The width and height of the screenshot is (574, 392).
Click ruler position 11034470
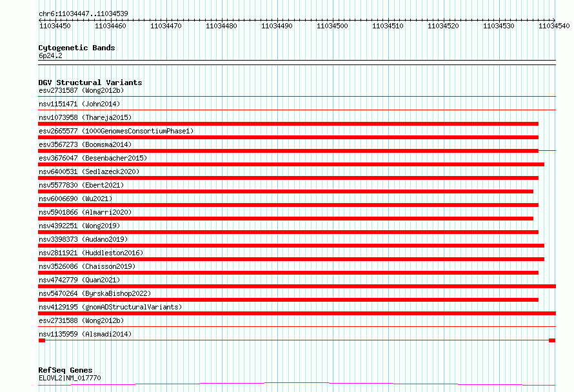coord(166,26)
